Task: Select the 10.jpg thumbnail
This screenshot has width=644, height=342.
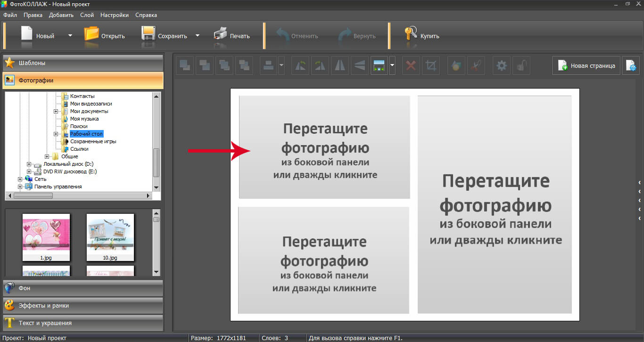Action: click(110, 237)
